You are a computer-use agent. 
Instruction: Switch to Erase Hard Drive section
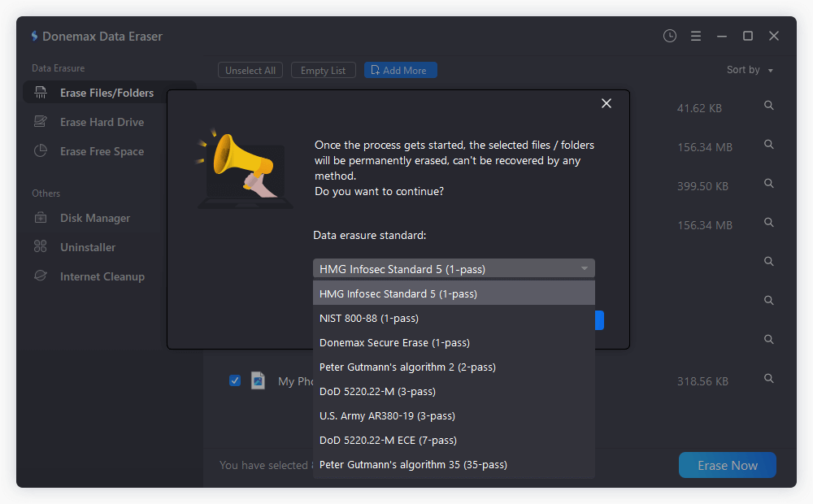pyautogui.click(x=102, y=122)
